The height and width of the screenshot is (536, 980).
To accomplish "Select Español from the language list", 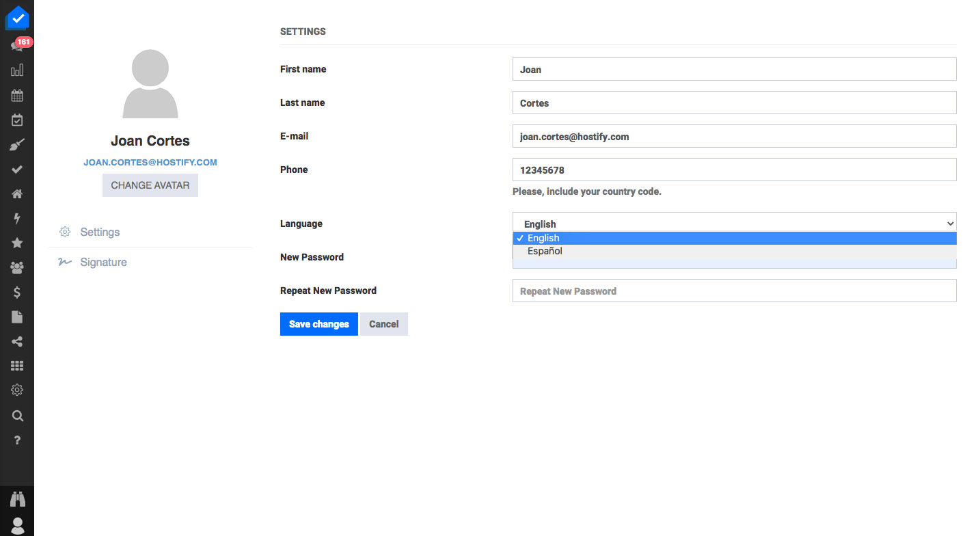I will [x=545, y=251].
